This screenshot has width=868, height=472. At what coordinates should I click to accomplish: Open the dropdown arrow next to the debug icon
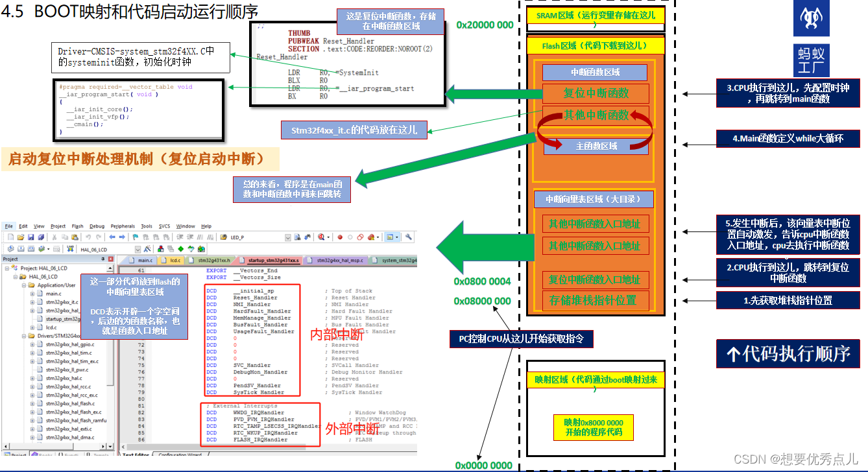click(328, 237)
